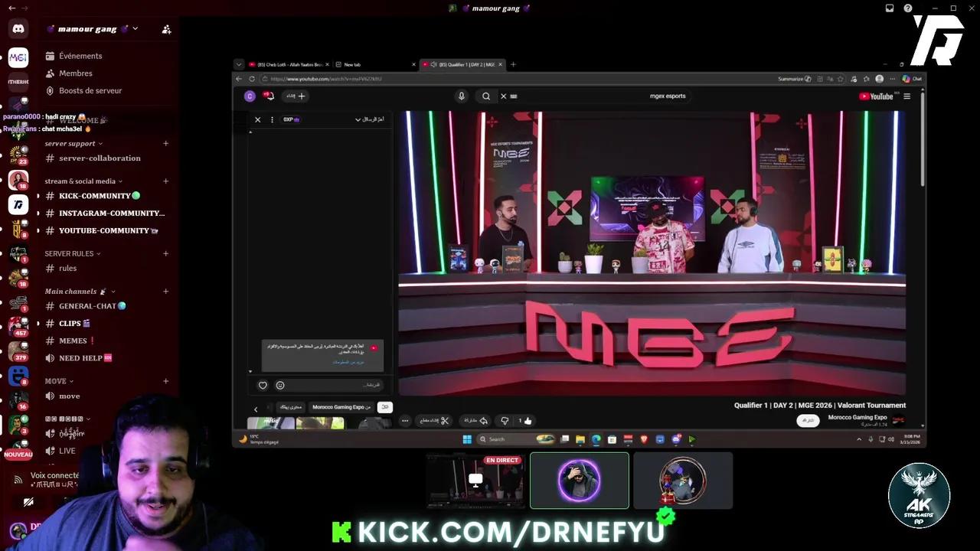Image resolution: width=980 pixels, height=551 pixels.
Task: Add a channel to stream & social media
Action: click(166, 181)
